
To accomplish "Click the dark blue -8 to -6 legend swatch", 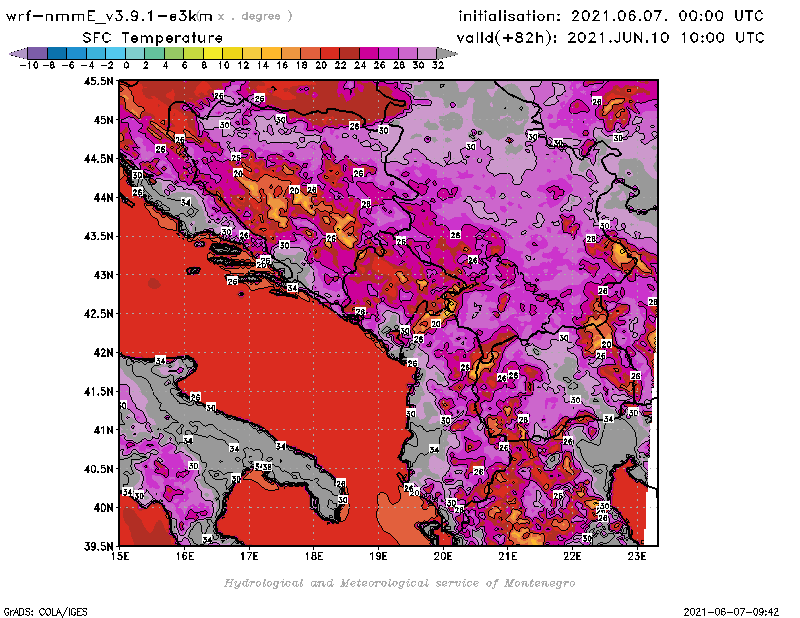I will (x=58, y=53).
